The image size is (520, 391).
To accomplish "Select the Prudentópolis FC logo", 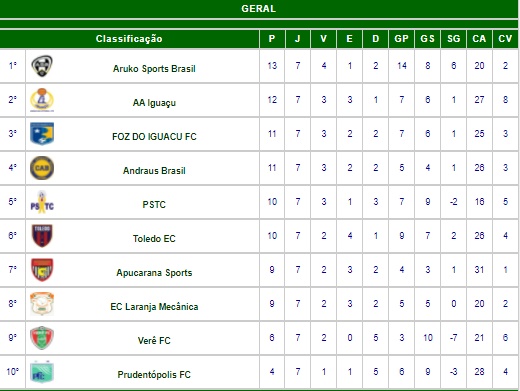I will (42, 372).
